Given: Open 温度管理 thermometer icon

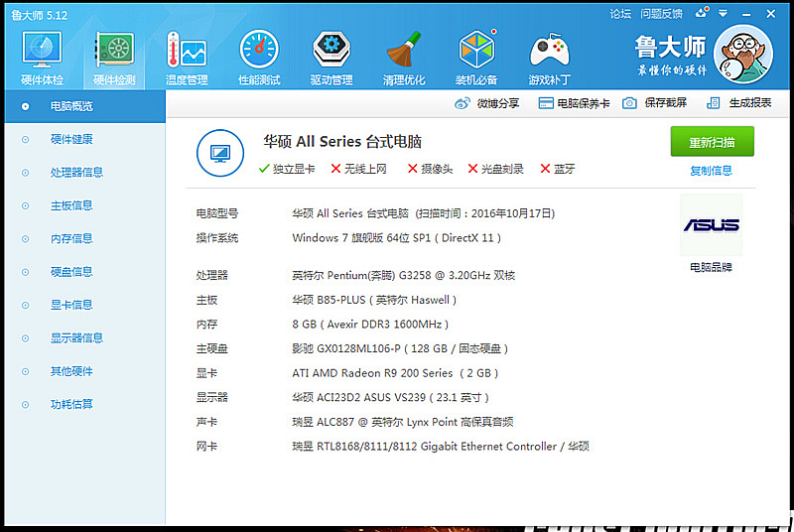Looking at the screenshot, I should [187, 50].
